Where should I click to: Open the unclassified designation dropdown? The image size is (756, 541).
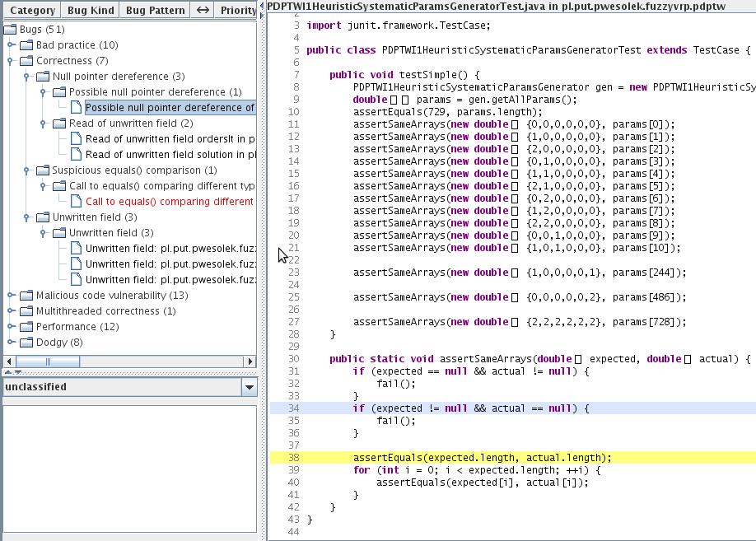click(x=250, y=387)
